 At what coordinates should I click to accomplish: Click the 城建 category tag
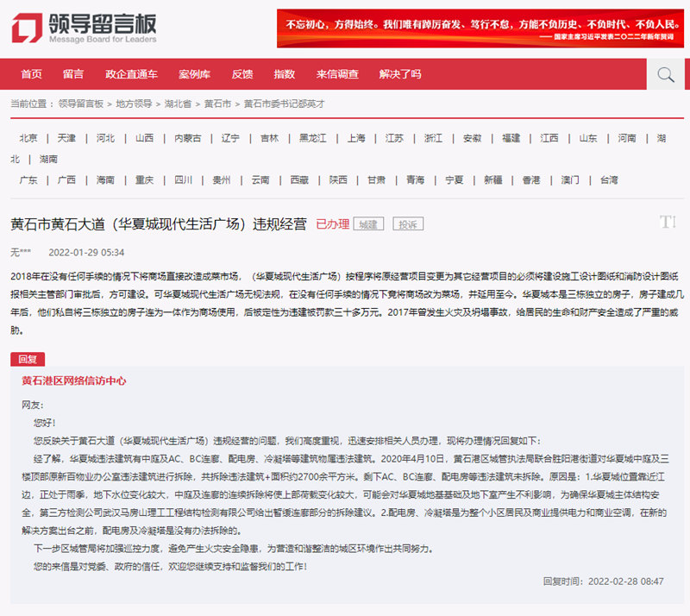click(x=368, y=224)
